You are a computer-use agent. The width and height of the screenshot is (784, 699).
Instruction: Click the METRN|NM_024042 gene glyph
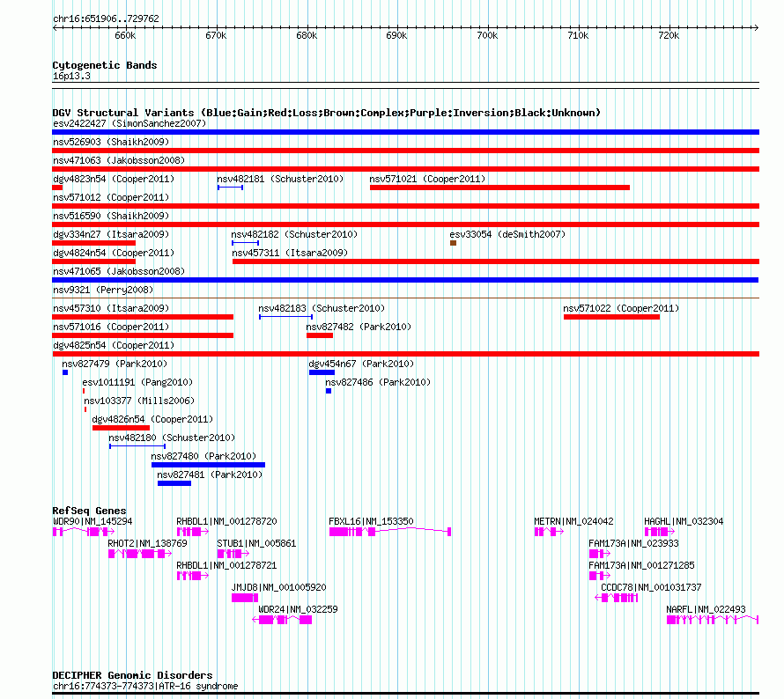[x=549, y=532]
